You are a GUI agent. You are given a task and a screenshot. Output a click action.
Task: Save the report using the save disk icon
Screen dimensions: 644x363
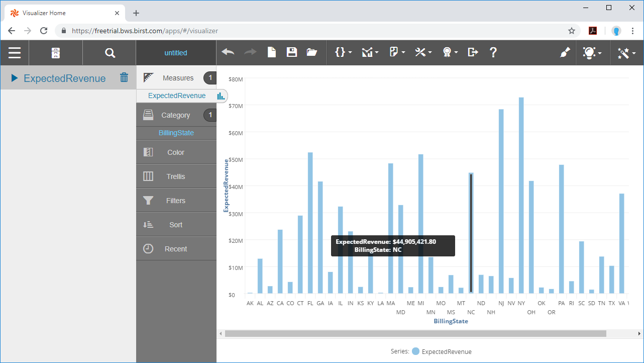291,52
